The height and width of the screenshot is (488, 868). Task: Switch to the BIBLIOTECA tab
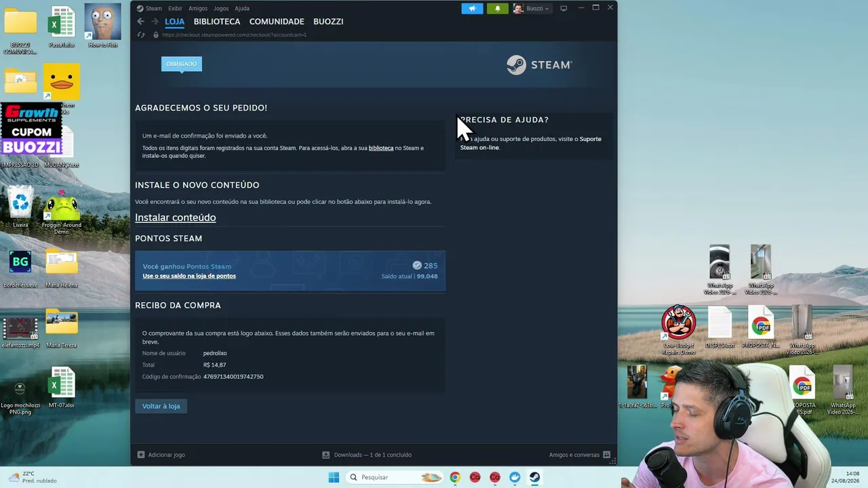pos(217,22)
